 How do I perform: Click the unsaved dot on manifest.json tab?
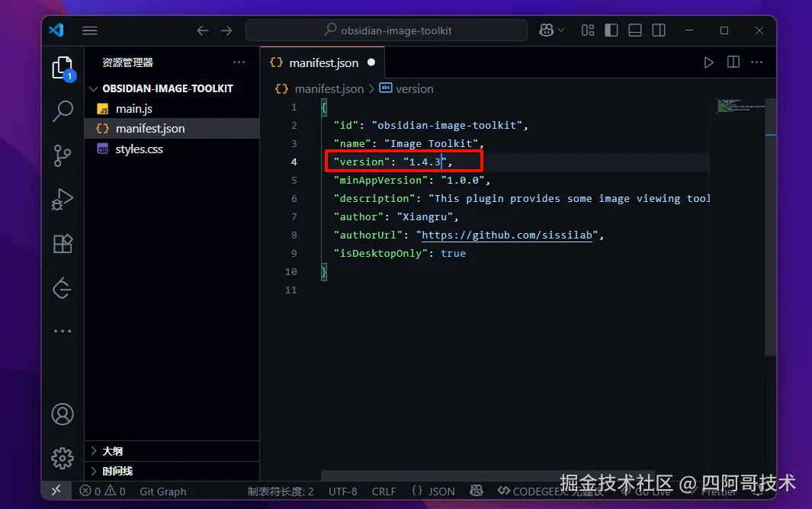pos(371,62)
